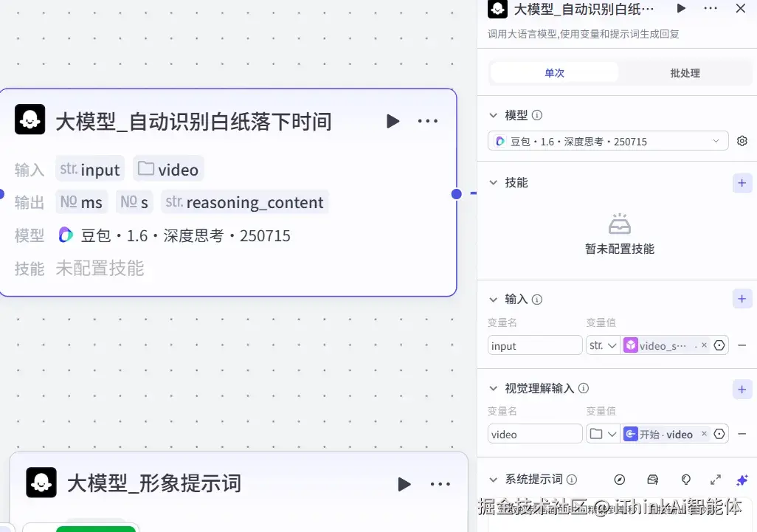Click the video variable name field
The image size is (757, 532).
coord(535,434)
